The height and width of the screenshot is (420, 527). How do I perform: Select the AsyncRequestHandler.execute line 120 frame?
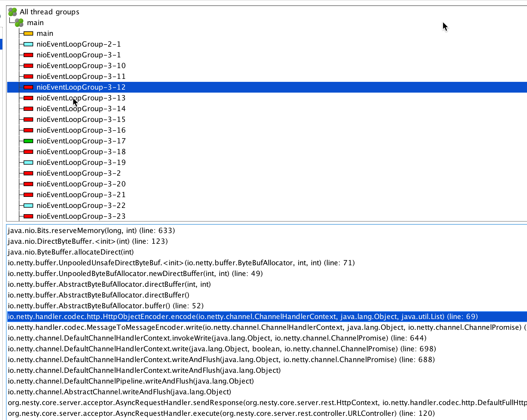pyautogui.click(x=221, y=413)
